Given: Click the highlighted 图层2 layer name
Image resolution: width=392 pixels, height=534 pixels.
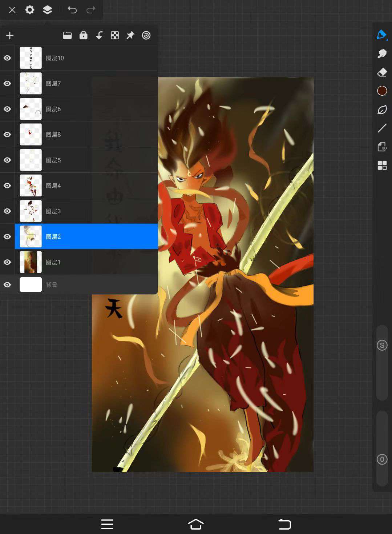Looking at the screenshot, I should 53,236.
